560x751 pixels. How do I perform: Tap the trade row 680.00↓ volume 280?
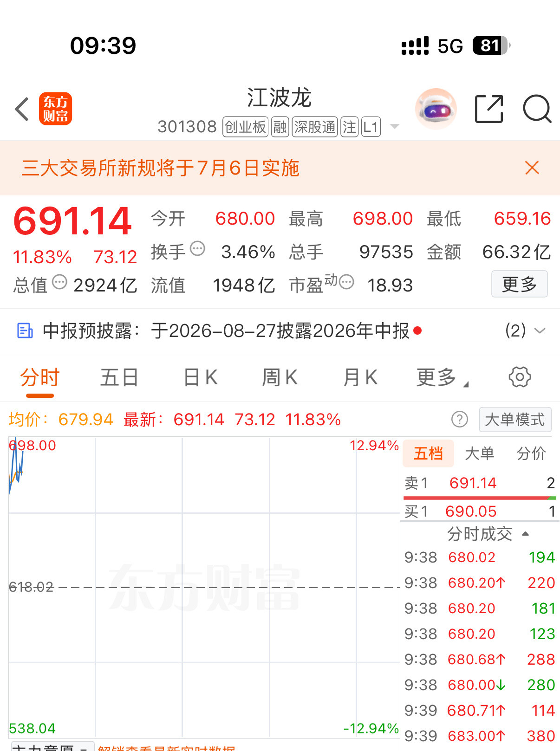(480, 685)
